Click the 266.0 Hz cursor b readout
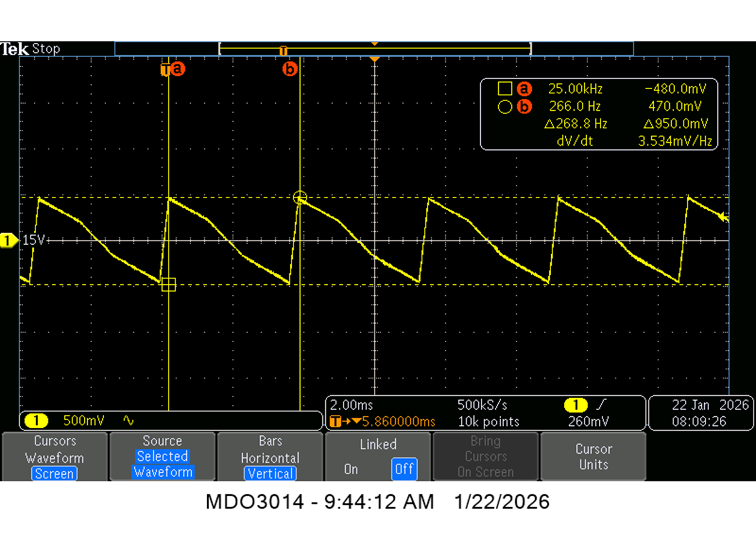 pyautogui.click(x=575, y=107)
